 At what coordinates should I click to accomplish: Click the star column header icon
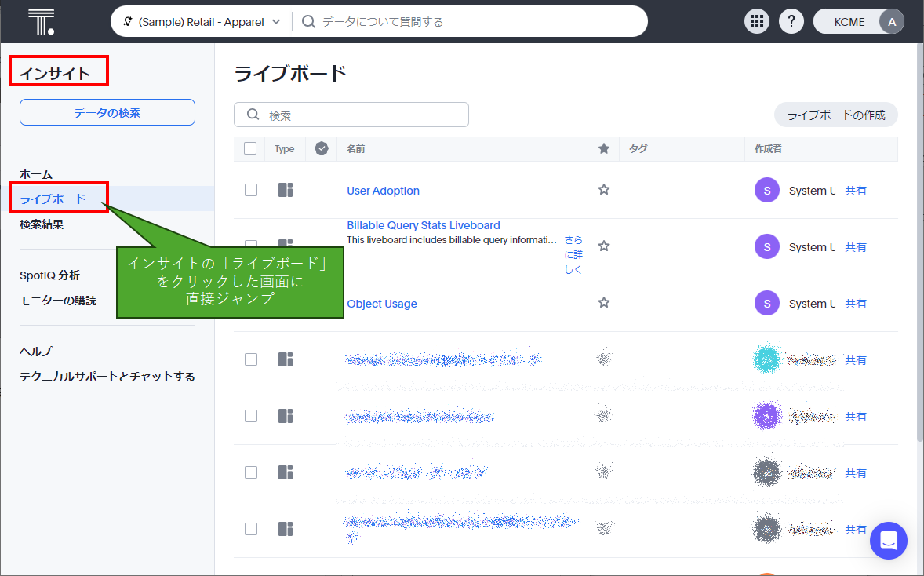click(x=604, y=148)
